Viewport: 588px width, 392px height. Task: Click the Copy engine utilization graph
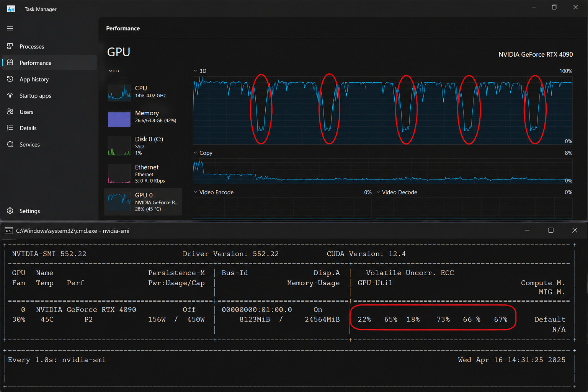pos(383,171)
